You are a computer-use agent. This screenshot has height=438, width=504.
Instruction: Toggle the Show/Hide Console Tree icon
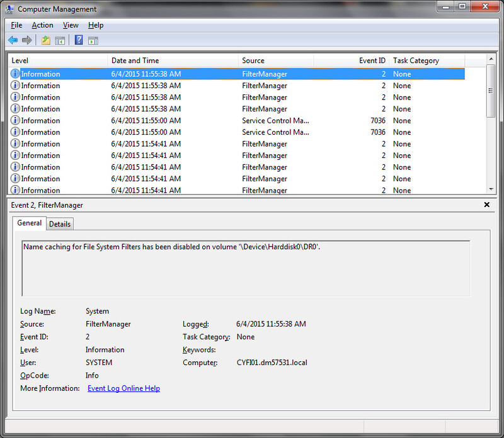coord(59,40)
